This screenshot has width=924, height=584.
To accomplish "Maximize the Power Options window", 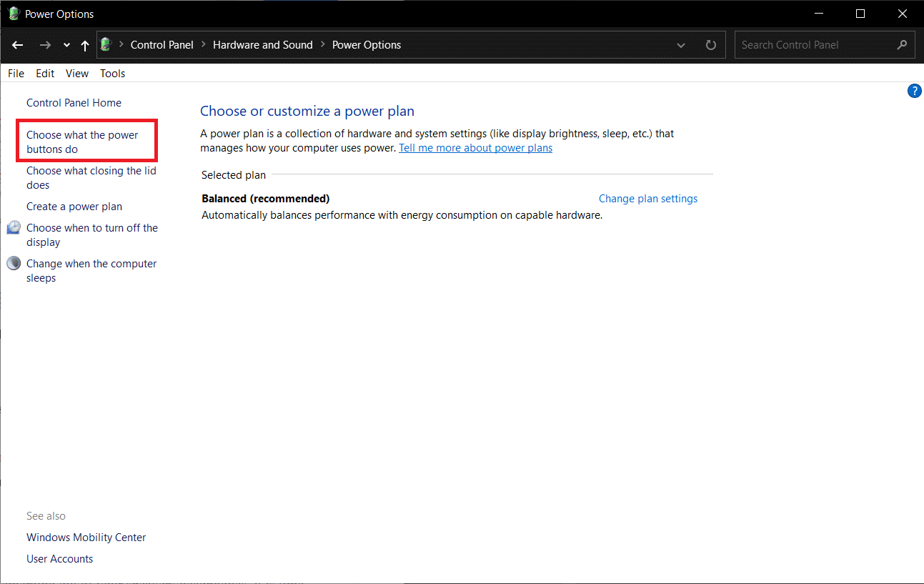I will 860,14.
